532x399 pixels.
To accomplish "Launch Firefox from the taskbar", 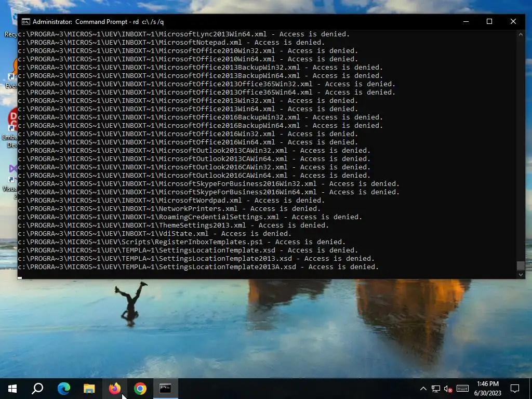I will pos(115,389).
